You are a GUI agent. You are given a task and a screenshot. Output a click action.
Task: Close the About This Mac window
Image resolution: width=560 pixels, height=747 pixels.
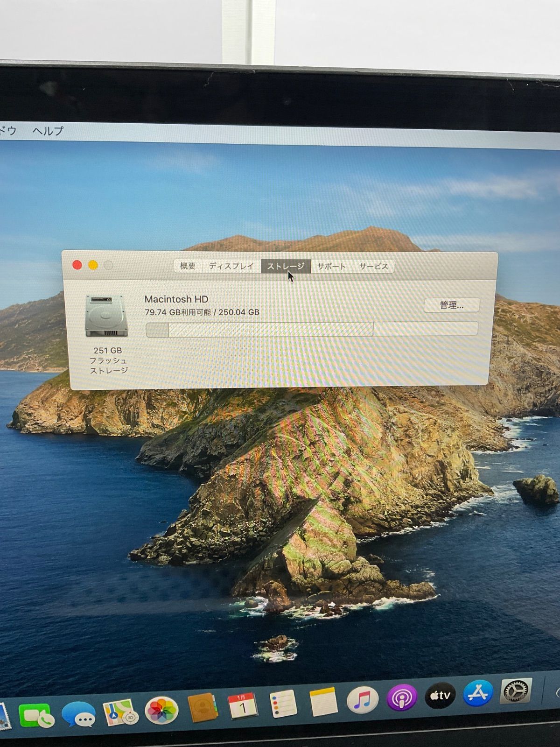77,265
